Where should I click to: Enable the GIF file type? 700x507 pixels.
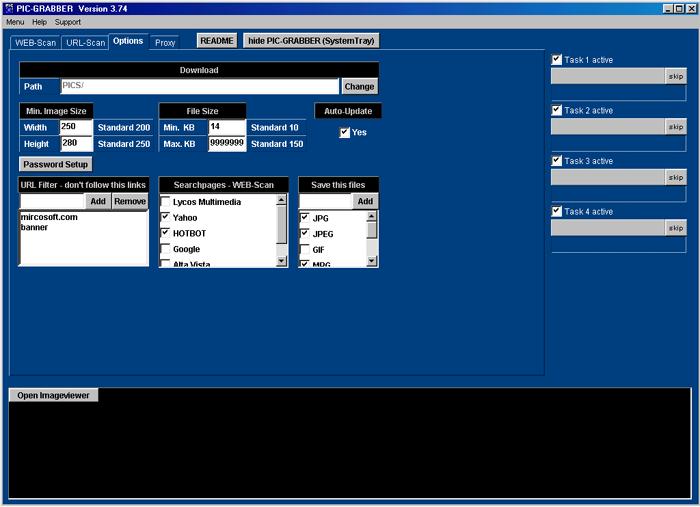point(304,249)
